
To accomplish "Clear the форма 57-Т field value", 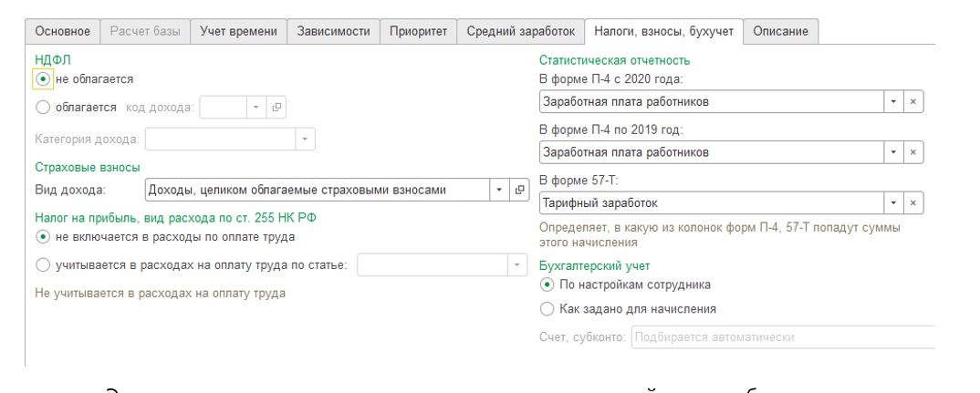I will click(x=913, y=202).
